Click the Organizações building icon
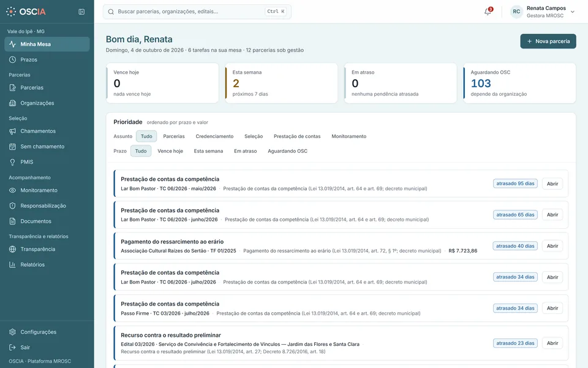This screenshot has height=368, width=588. pos(12,103)
